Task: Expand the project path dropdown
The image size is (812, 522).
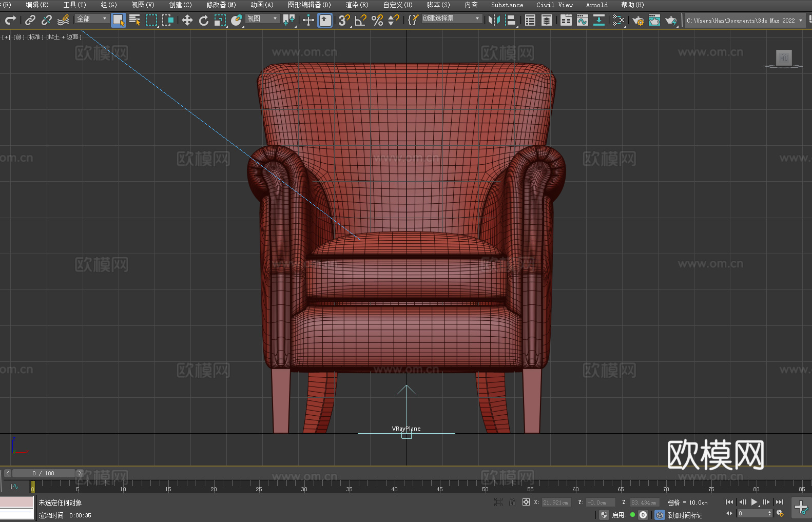Action: (x=800, y=21)
